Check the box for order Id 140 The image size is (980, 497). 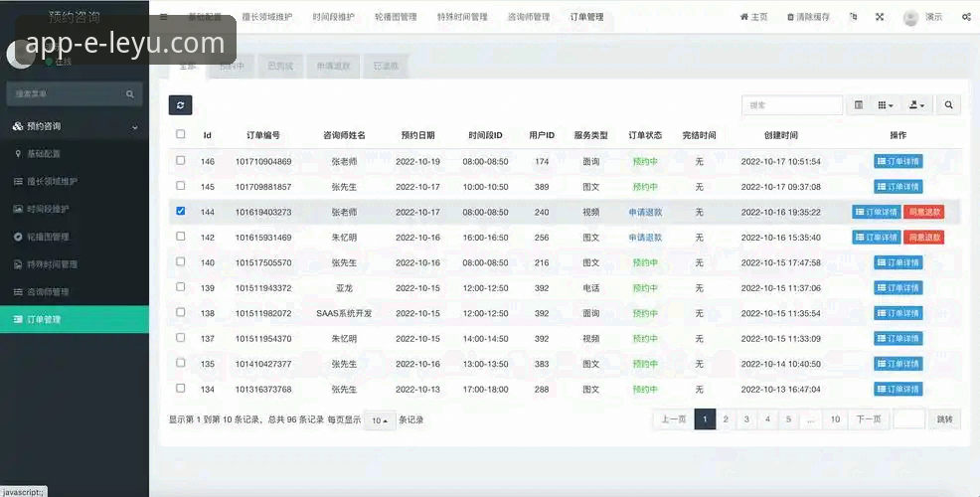(x=181, y=261)
